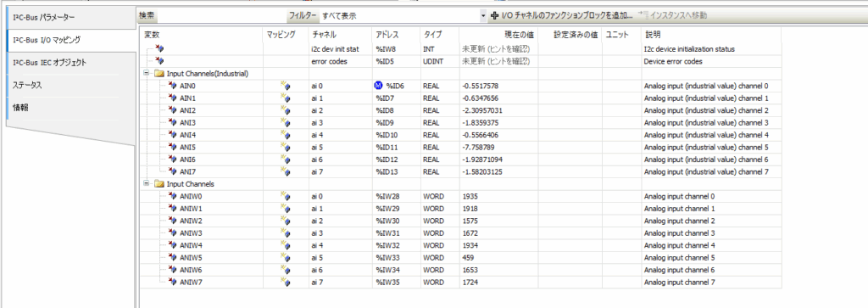Collapse Input Channels(Industrial) group

click(147, 74)
